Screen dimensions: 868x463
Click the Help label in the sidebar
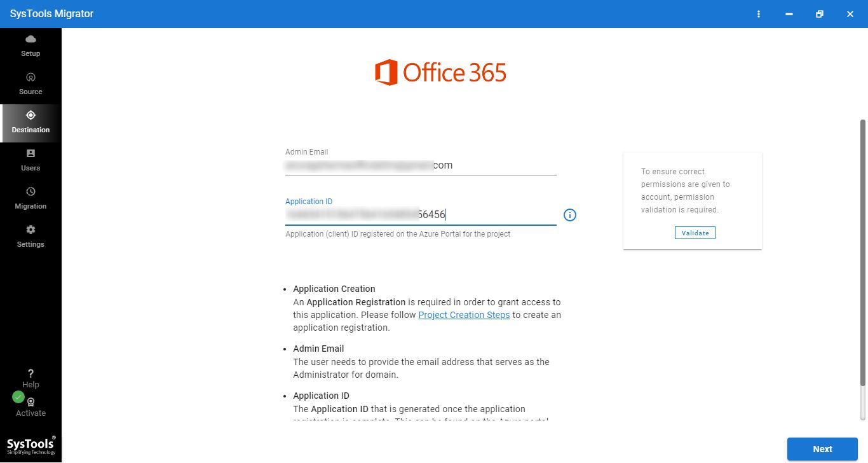coord(31,385)
